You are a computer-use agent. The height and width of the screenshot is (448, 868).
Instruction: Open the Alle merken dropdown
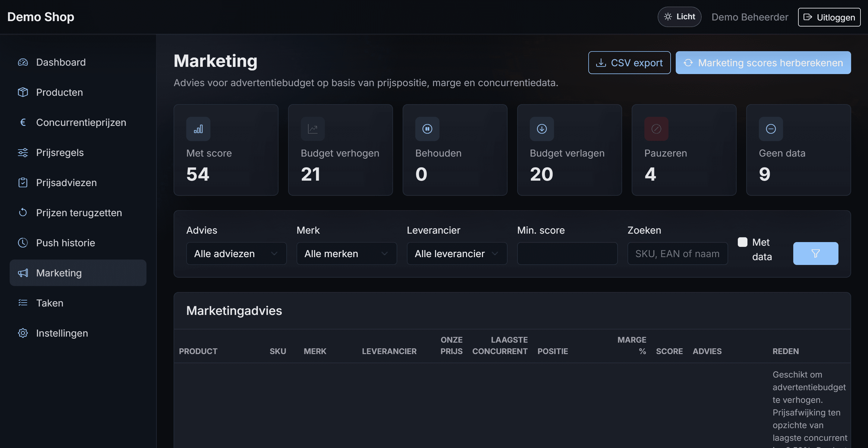pyautogui.click(x=346, y=254)
